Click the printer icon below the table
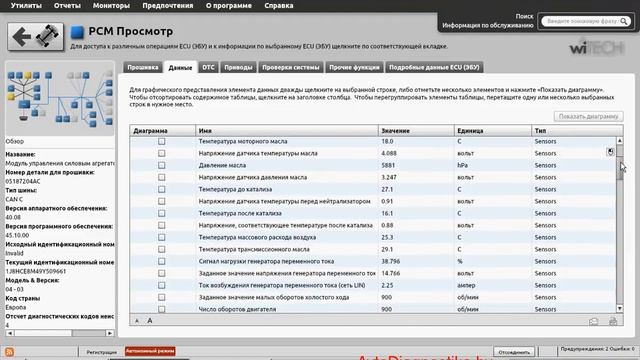Viewport: 640px width, 360px height. click(x=613, y=322)
